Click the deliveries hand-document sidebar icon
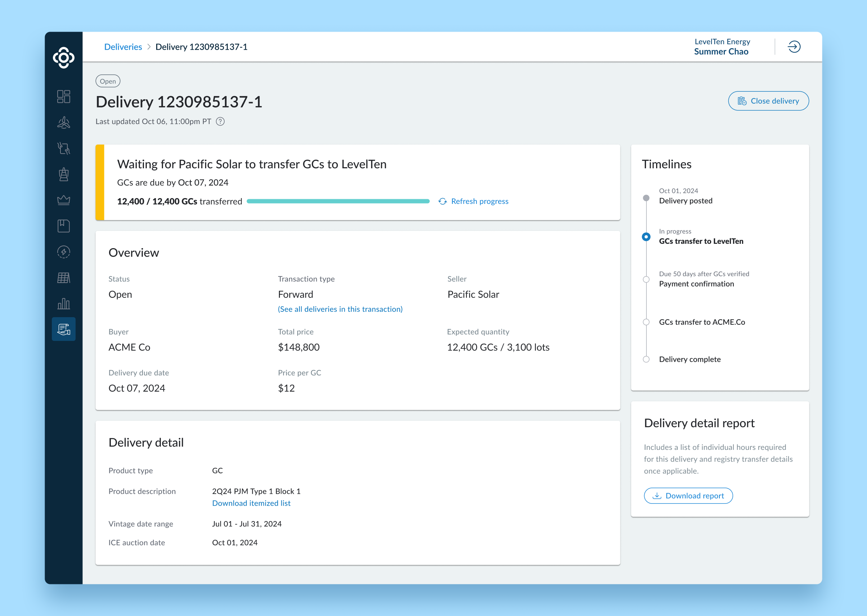Image resolution: width=867 pixels, height=616 pixels. (63, 329)
